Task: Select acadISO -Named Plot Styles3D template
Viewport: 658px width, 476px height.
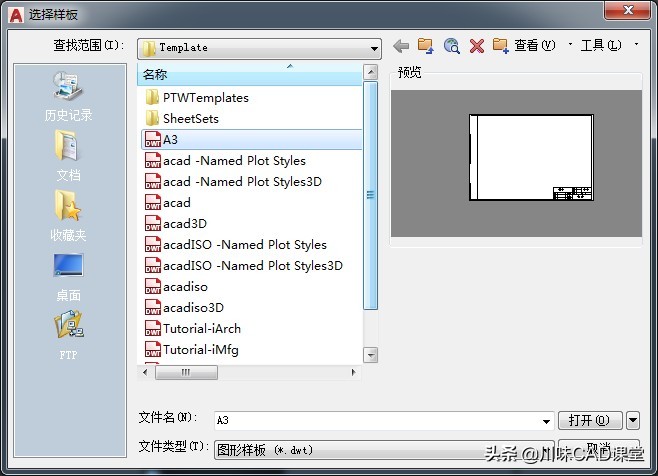Action: 244,266
